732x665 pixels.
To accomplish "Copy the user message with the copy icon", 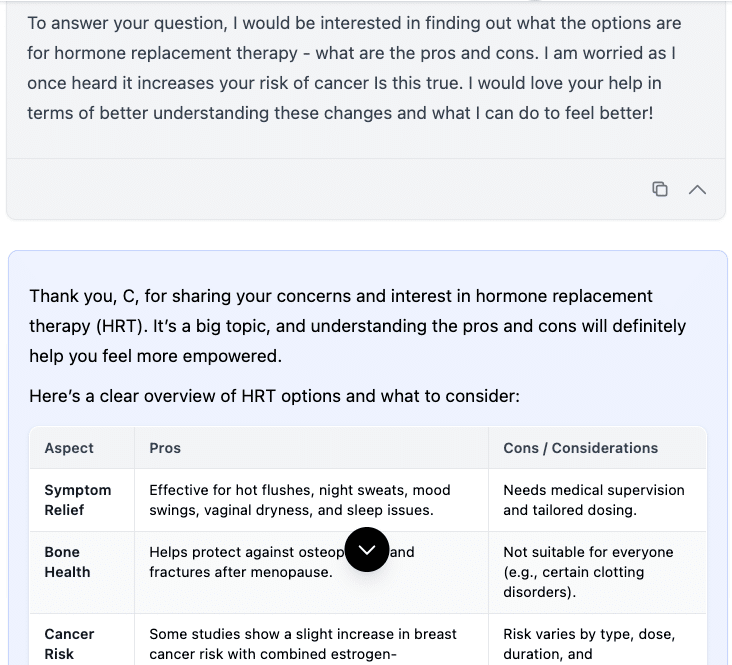I will click(x=660, y=189).
